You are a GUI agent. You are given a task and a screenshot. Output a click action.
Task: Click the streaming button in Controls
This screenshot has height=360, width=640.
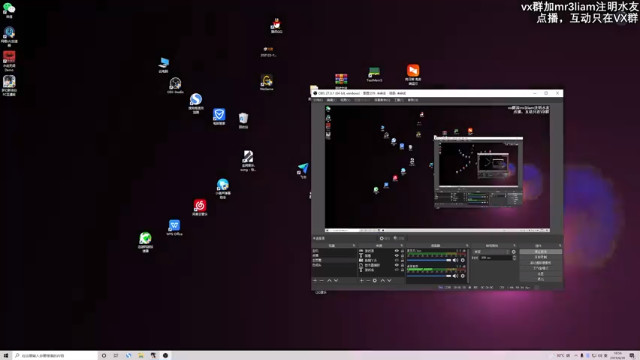point(540,251)
